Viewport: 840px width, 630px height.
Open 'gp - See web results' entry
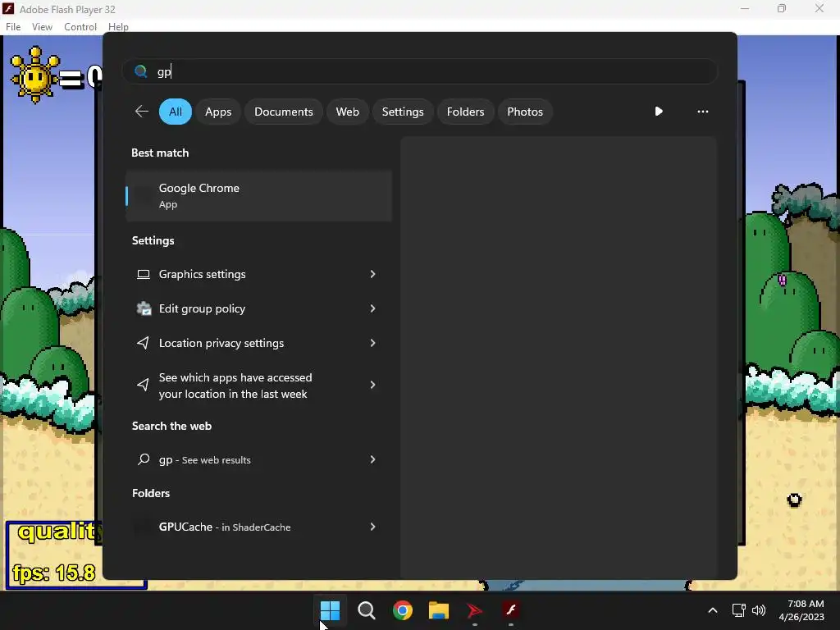[x=258, y=459]
